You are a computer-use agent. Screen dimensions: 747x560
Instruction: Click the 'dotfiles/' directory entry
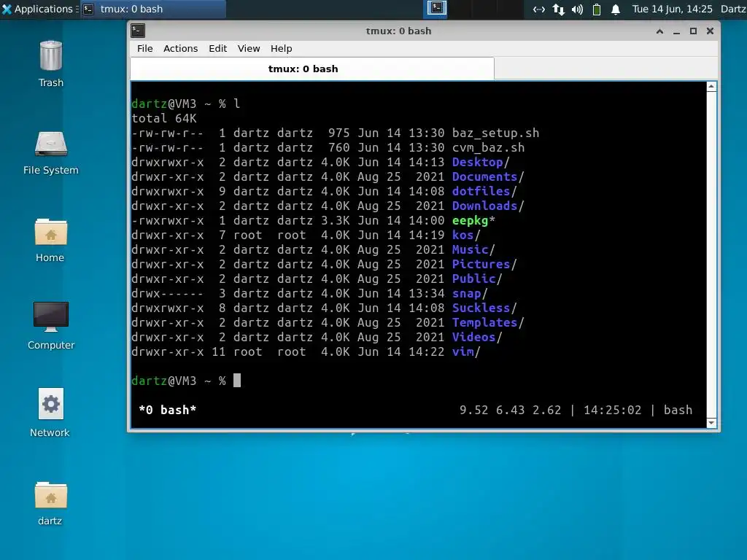coord(484,192)
